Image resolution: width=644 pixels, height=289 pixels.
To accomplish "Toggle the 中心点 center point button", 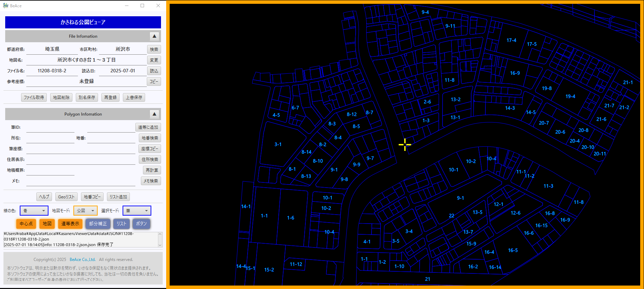I will (26, 224).
